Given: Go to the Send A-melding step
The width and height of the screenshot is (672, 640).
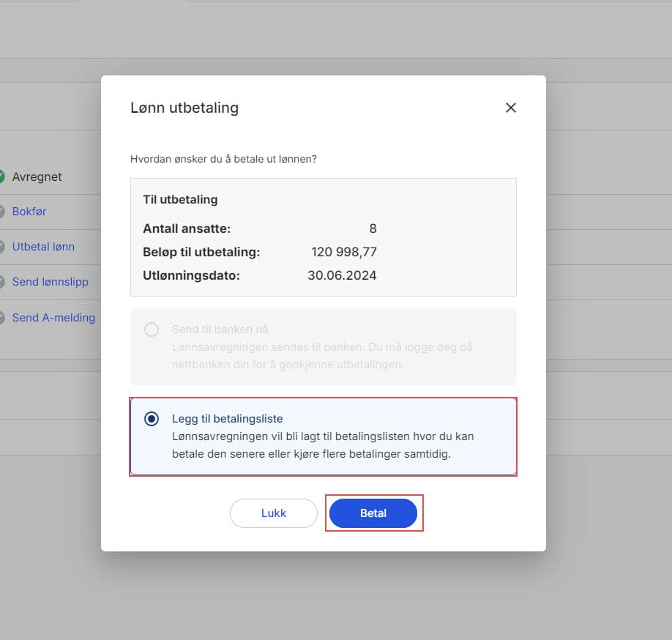Looking at the screenshot, I should (53, 318).
